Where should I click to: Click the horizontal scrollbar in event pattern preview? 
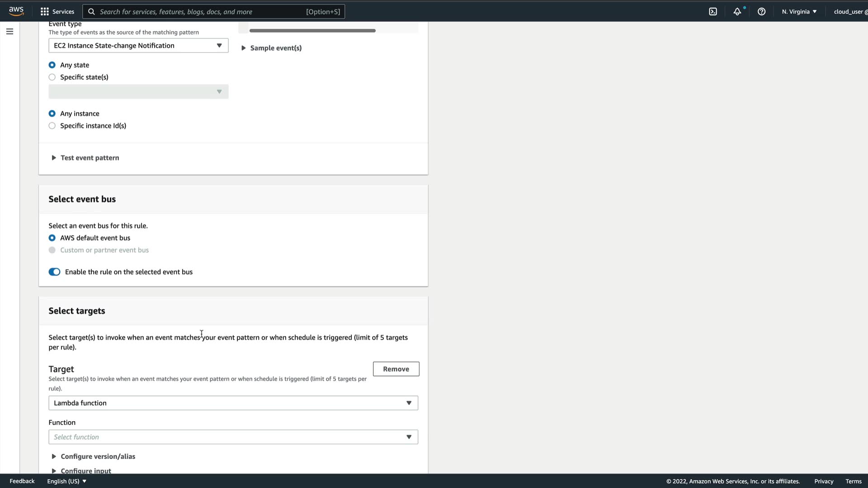pyautogui.click(x=312, y=31)
